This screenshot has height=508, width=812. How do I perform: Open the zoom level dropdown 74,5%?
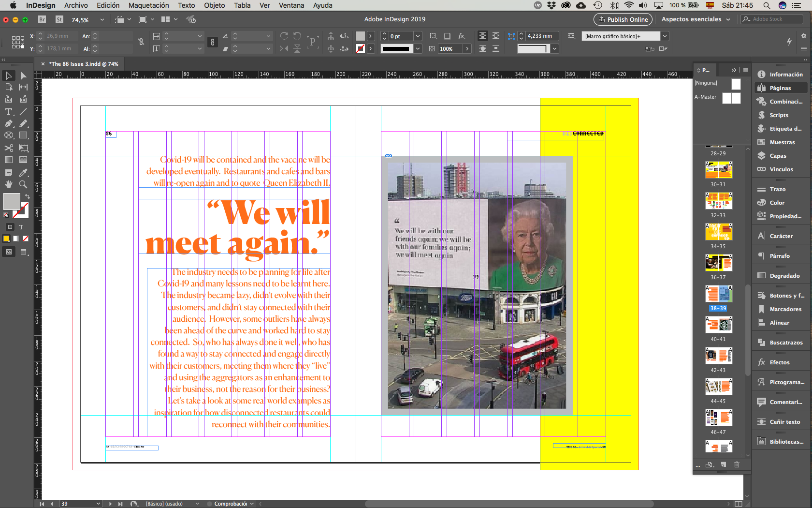click(102, 20)
